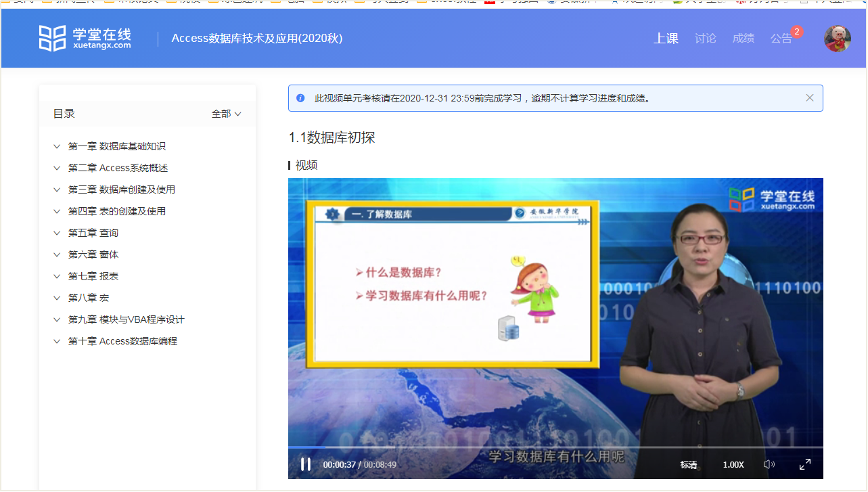
Task: Open the user profile avatar
Action: (837, 39)
